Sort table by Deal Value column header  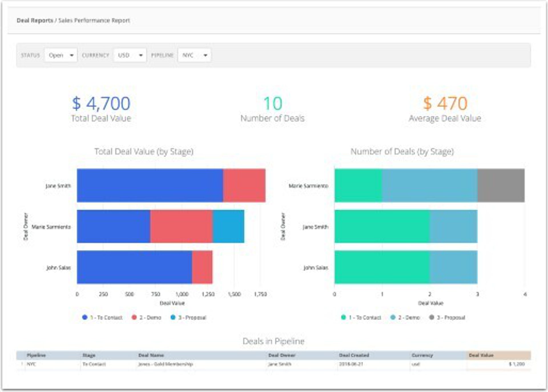481,355
